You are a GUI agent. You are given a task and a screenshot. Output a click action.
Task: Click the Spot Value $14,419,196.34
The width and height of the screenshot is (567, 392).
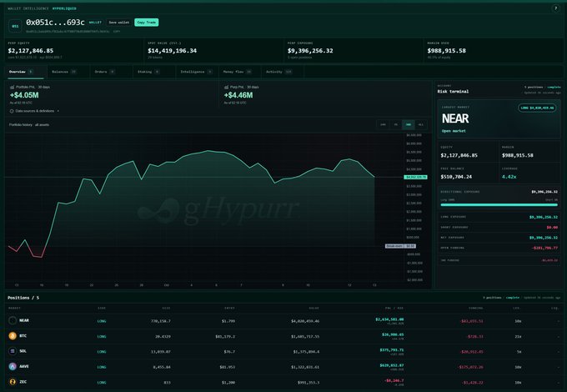(x=172, y=51)
